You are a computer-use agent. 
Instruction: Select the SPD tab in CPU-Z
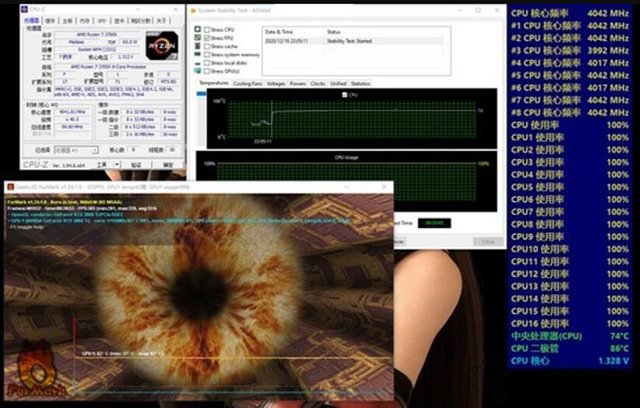(103, 20)
